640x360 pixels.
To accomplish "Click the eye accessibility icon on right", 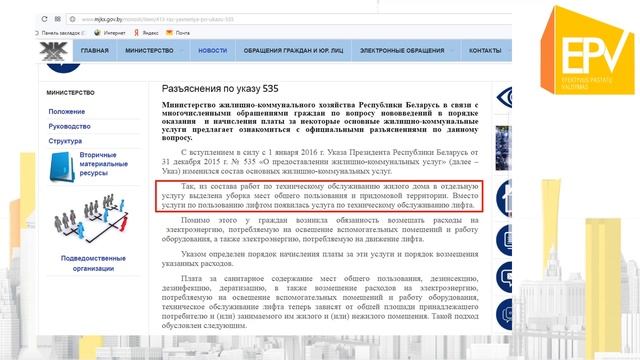I will [504, 98].
